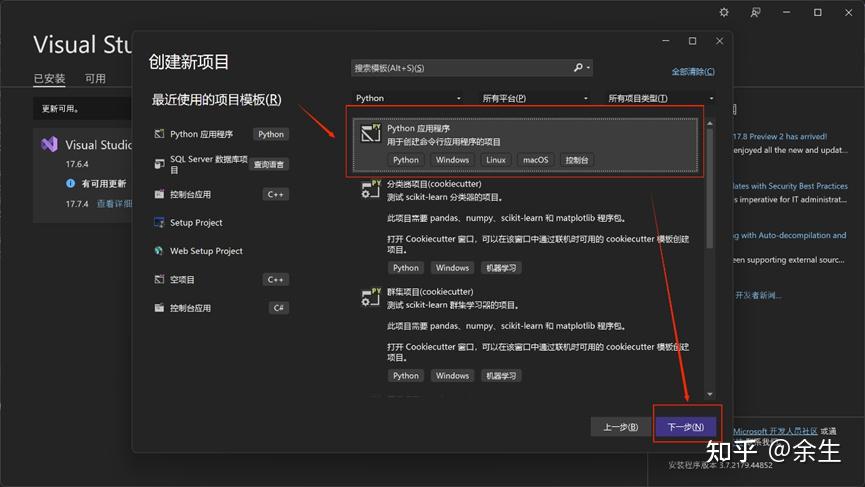Click the Python 应用程序 template icon in results
This screenshot has height=487, width=865.
coord(371,133)
